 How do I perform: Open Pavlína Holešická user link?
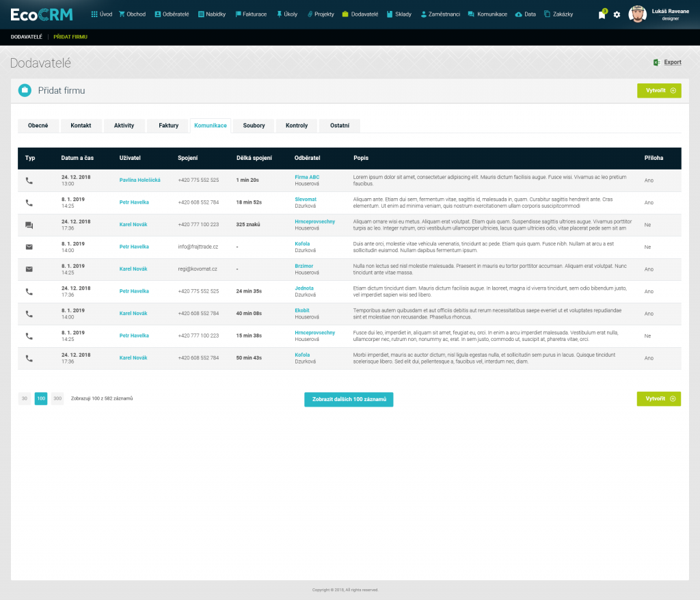click(139, 180)
